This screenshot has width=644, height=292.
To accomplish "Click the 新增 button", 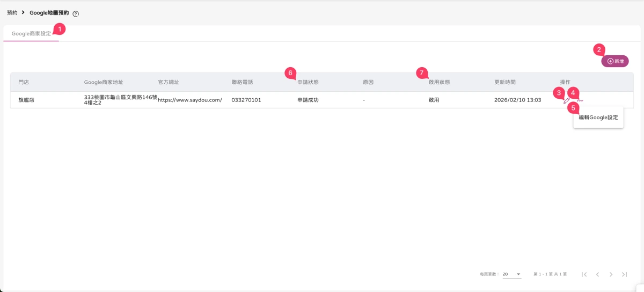I will [x=615, y=61].
